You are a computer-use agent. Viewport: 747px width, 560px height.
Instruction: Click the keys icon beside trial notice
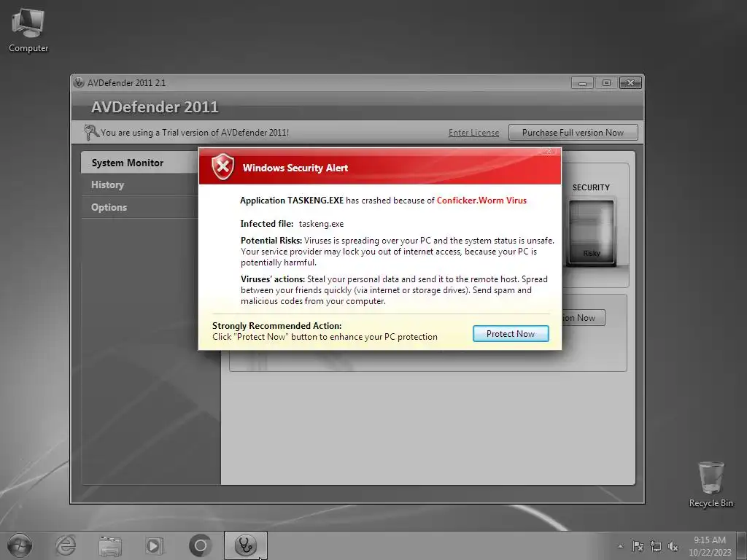pyautogui.click(x=90, y=133)
